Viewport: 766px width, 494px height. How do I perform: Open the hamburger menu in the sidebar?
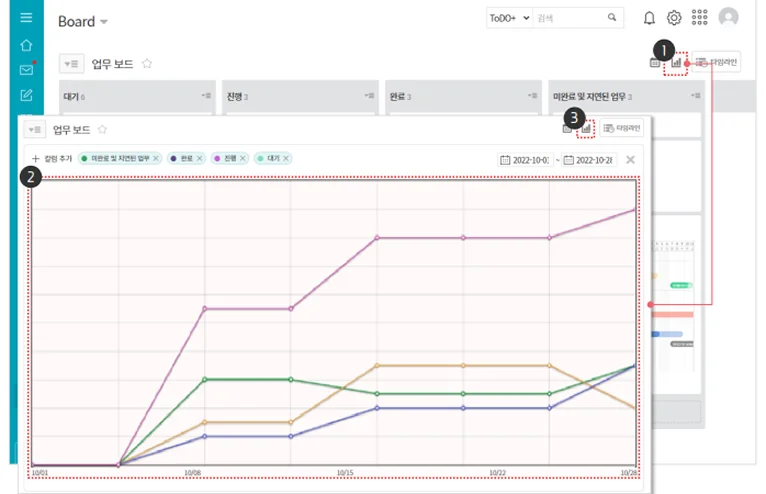pyautogui.click(x=26, y=18)
